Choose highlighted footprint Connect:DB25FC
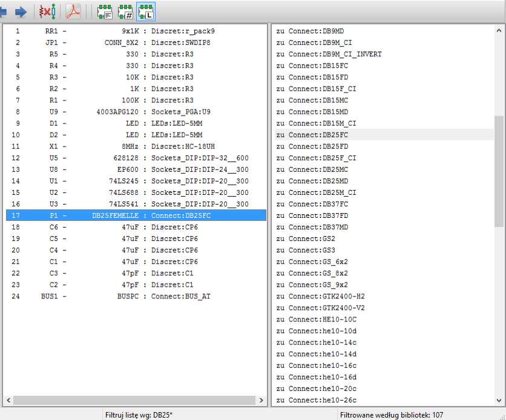Viewport: 506px width, 420px height. pos(384,135)
